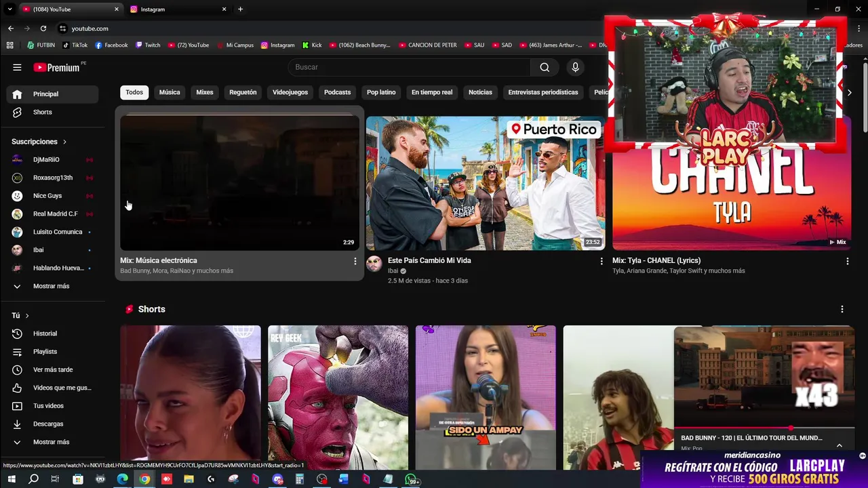Select the Noticias filter chip
Viewport: 868px width, 488px height.
click(480, 92)
